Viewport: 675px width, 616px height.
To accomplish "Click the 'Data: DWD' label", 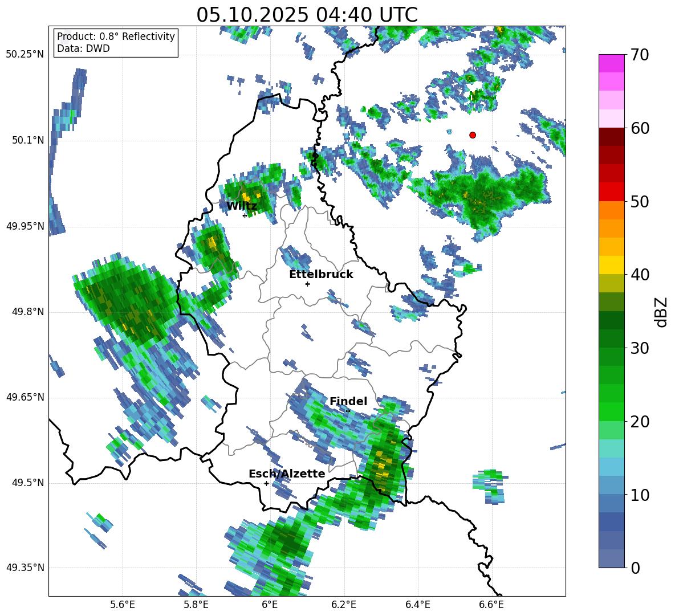I will [83, 48].
